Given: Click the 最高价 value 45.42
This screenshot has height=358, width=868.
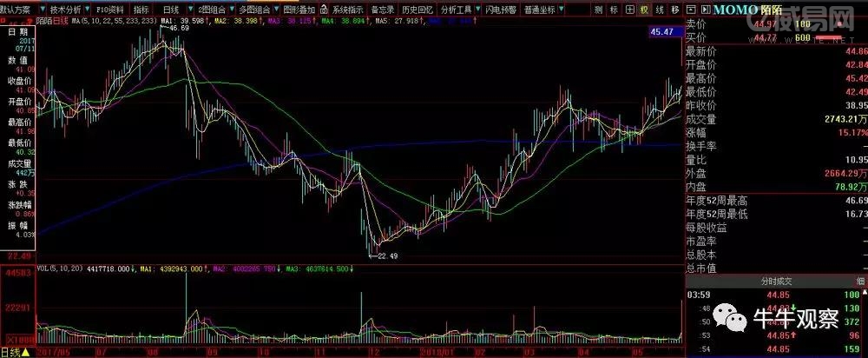Looking at the screenshot, I should (856, 78).
